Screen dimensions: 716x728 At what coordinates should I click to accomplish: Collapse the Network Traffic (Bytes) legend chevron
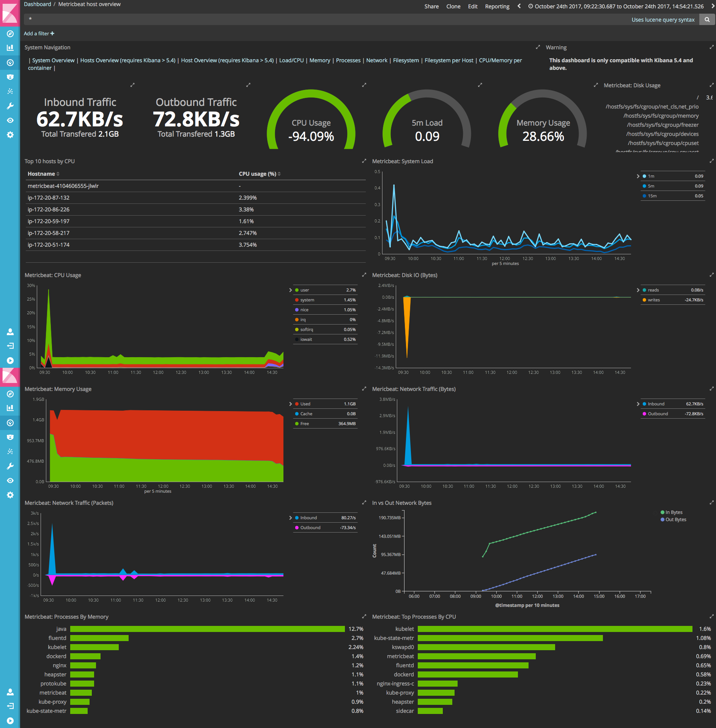click(638, 404)
